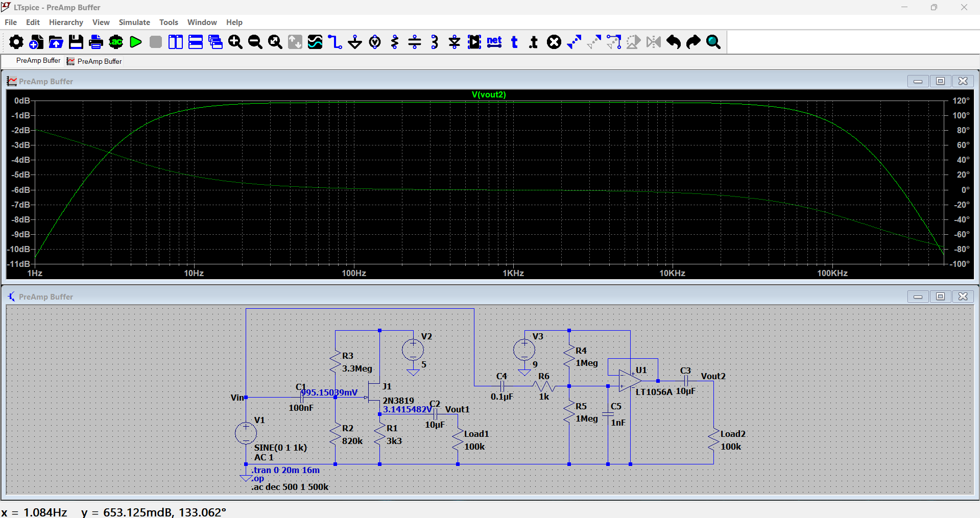Viewport: 980px width, 518px height.
Task: Maximize the waveform plot pane
Action: 940,81
